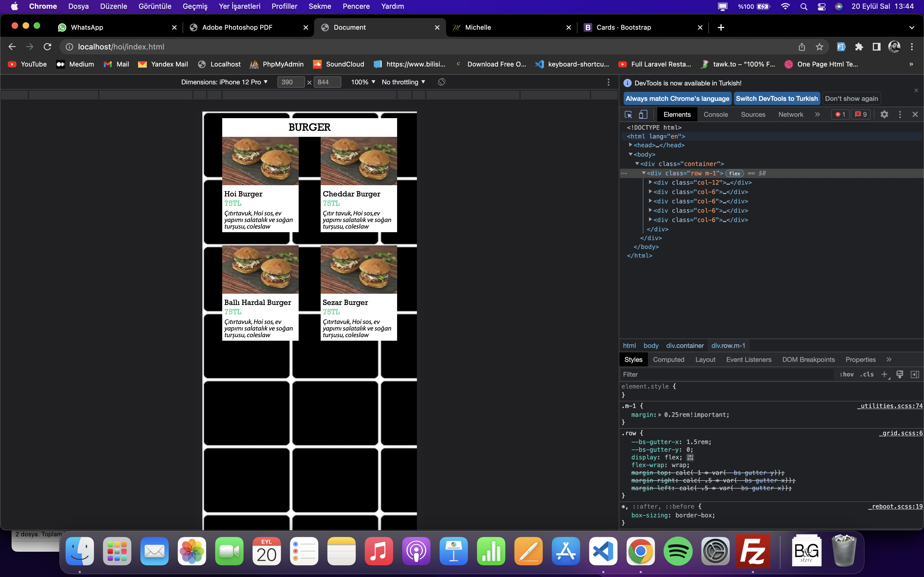924x577 pixels.
Task: Toggle the :hov element state panel
Action: [x=846, y=374]
